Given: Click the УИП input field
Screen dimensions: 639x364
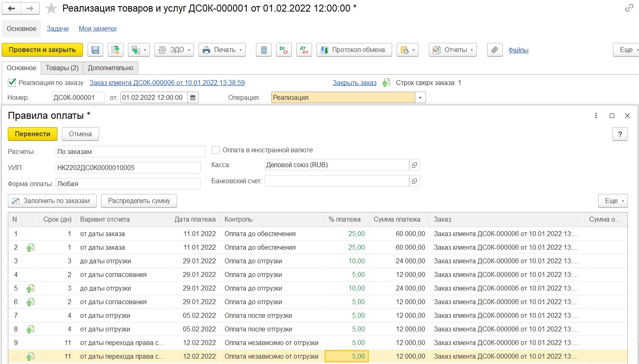Looking at the screenshot, I should click(128, 168).
